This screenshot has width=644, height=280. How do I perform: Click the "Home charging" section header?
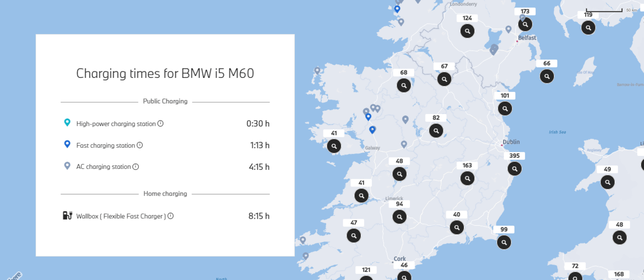pos(165,194)
